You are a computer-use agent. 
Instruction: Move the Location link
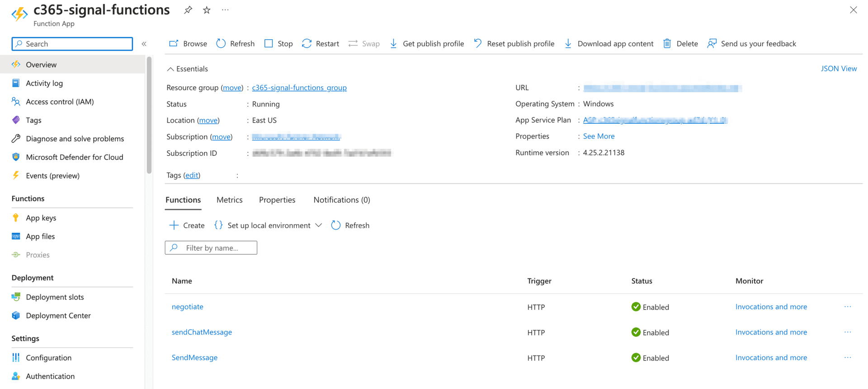click(208, 120)
